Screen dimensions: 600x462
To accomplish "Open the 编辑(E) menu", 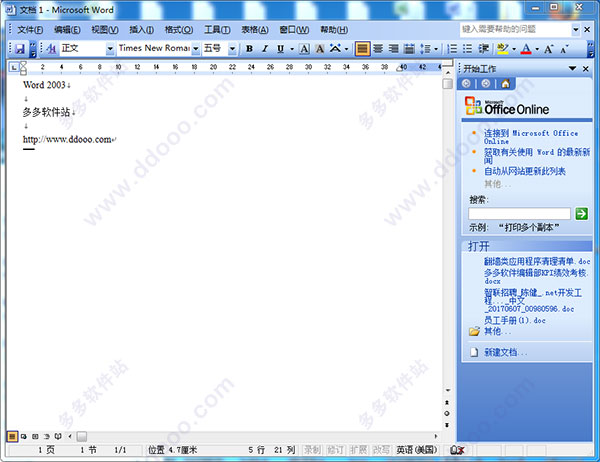I will [67, 29].
